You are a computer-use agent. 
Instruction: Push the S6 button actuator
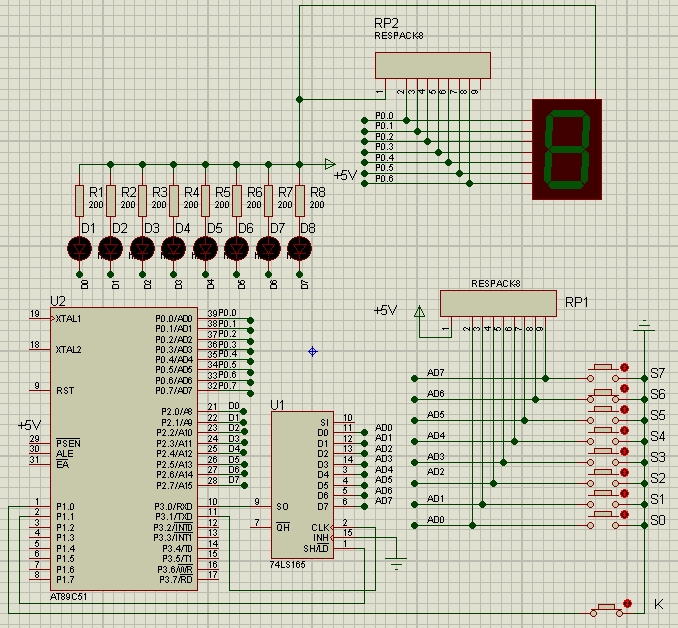coord(603,392)
